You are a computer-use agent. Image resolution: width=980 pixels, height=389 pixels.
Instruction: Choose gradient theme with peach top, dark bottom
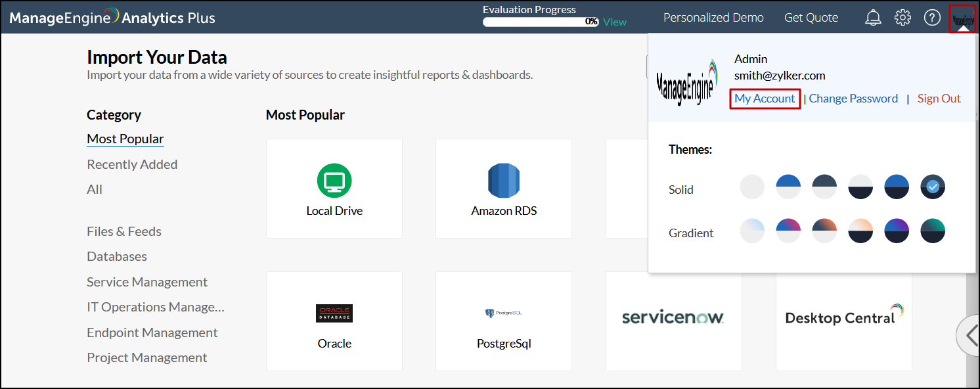pyautogui.click(x=860, y=231)
